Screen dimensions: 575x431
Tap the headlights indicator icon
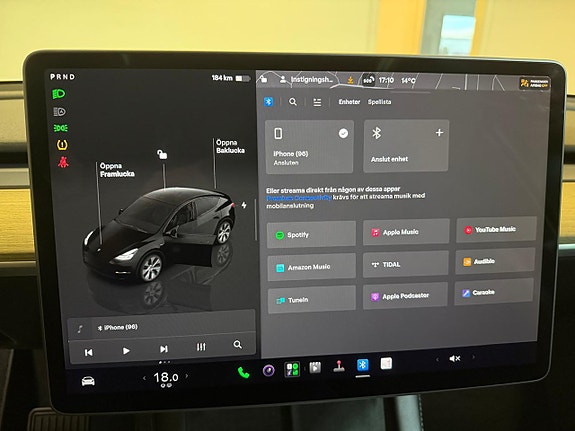point(59,94)
